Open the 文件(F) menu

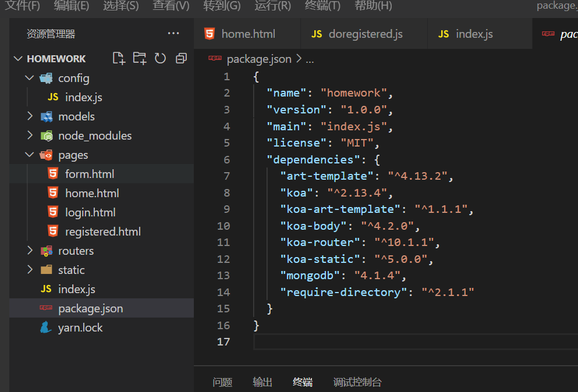tap(22, 6)
